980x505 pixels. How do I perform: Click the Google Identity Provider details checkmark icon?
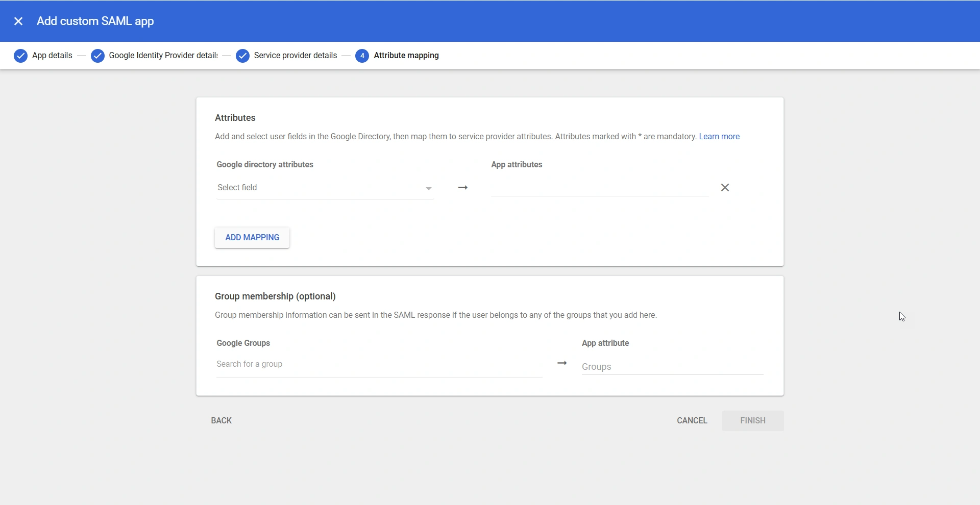pos(97,56)
